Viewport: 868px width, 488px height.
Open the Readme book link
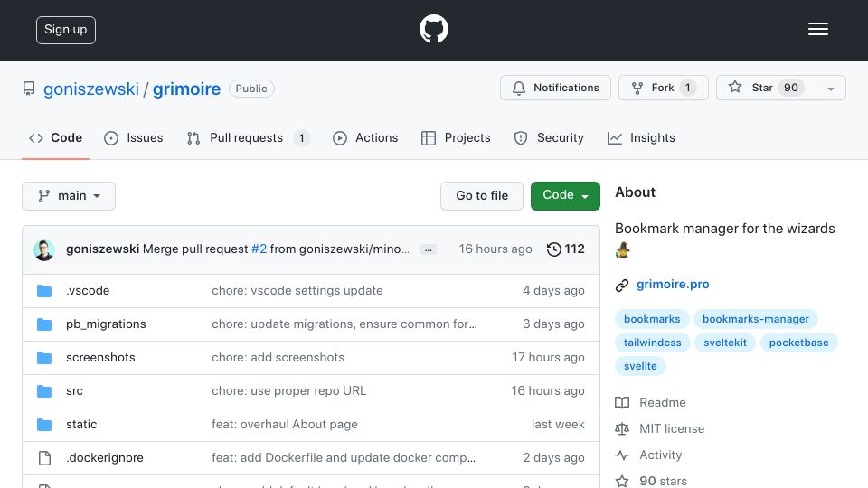coord(650,403)
